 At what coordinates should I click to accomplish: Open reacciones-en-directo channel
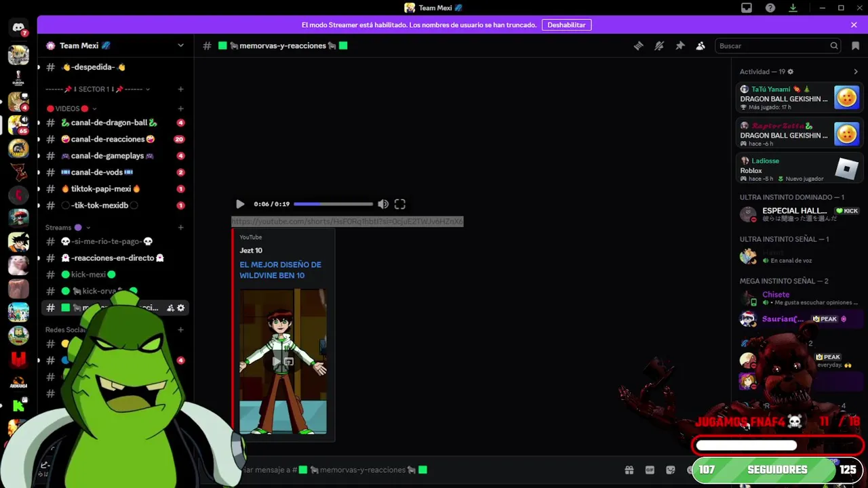pos(115,258)
